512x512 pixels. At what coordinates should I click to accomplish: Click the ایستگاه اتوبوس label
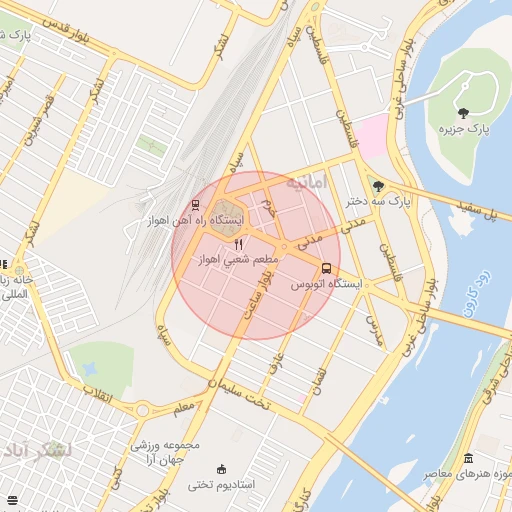coord(326,284)
